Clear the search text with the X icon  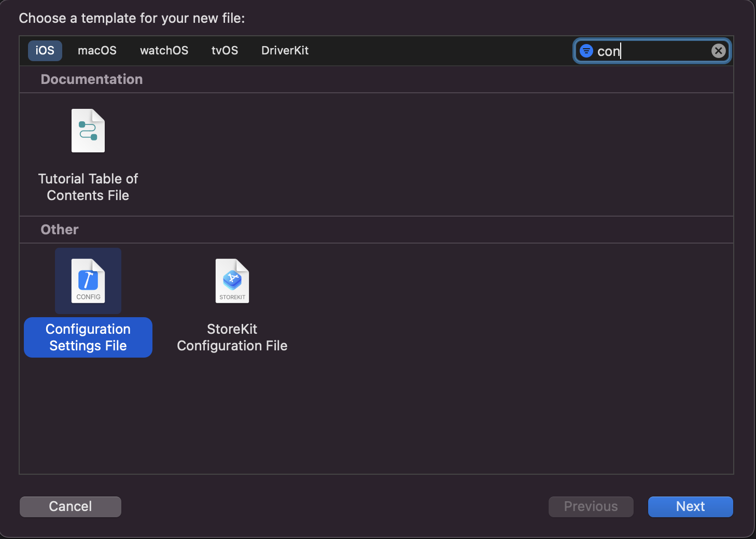[718, 51]
